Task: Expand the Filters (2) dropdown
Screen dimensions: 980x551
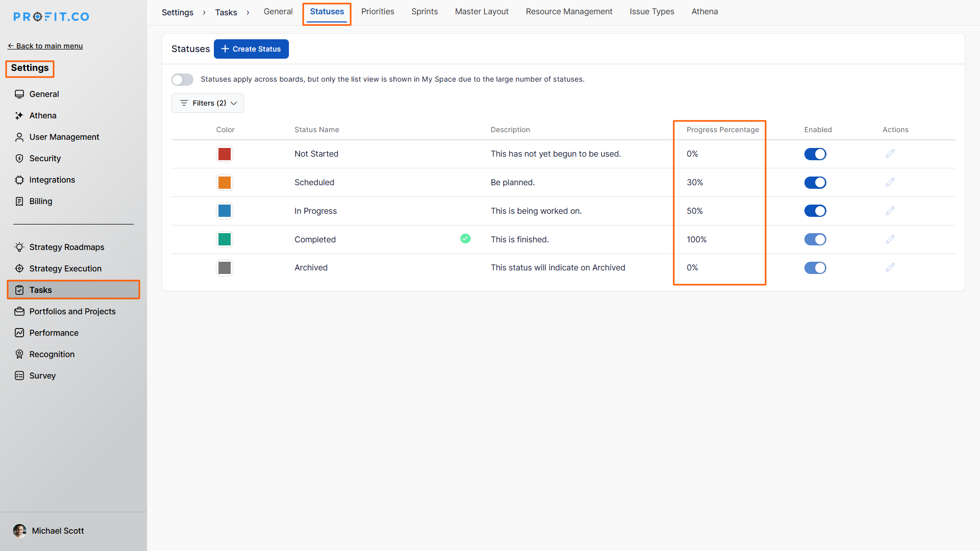Action: click(208, 103)
